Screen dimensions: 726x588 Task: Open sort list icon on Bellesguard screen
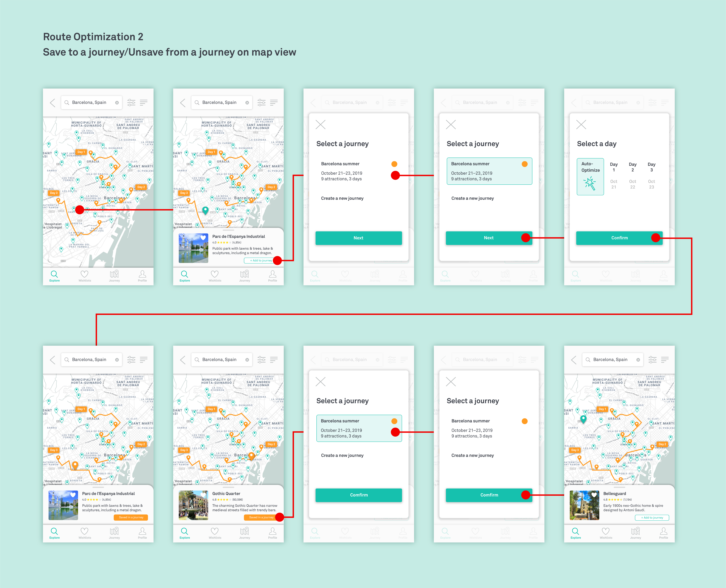(665, 360)
